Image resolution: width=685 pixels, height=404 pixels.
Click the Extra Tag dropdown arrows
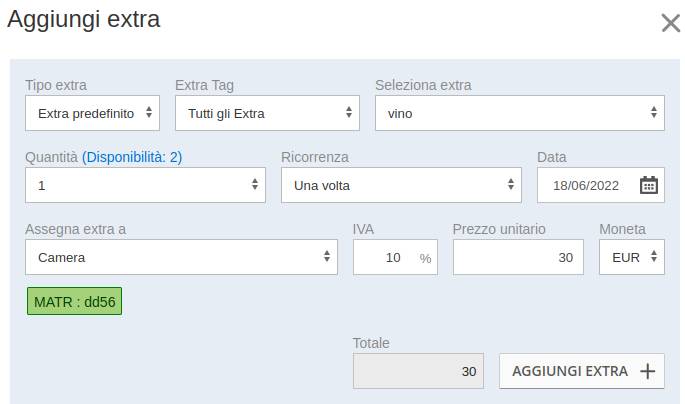click(349, 112)
